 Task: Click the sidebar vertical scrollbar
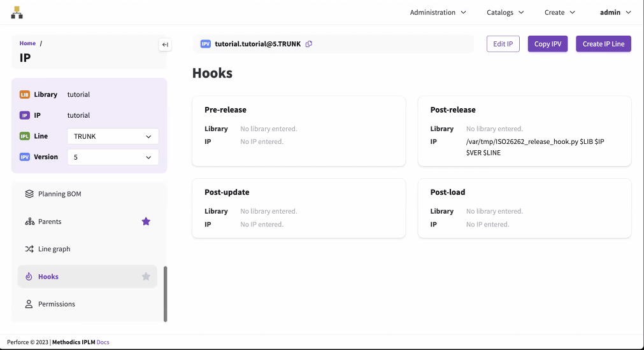click(x=166, y=293)
